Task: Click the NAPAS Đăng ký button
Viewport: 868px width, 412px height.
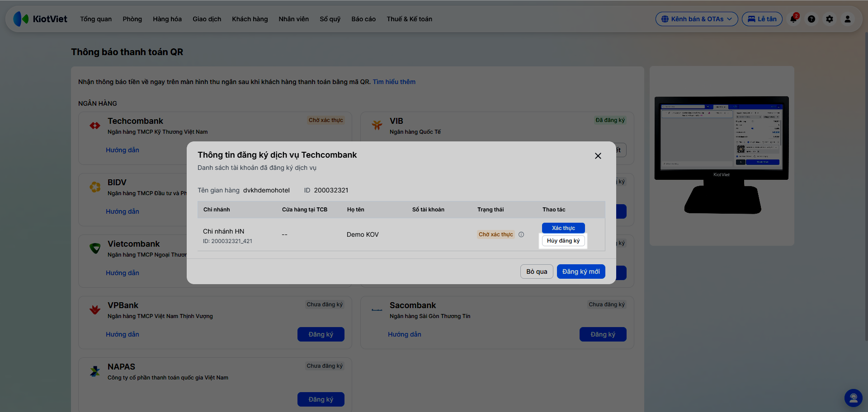Action: (321, 399)
